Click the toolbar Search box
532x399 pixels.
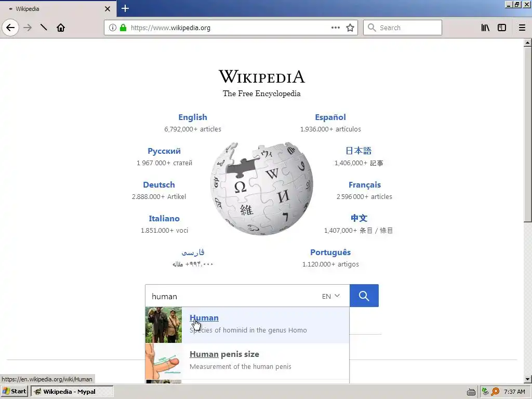click(x=403, y=28)
